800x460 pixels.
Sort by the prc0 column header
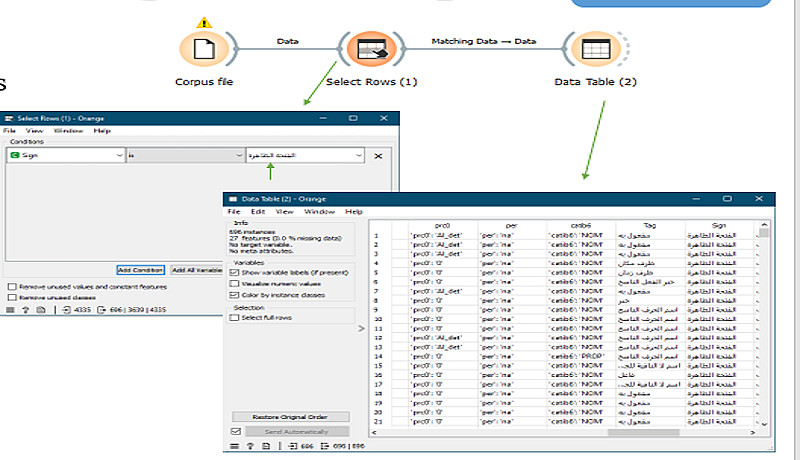click(x=442, y=225)
